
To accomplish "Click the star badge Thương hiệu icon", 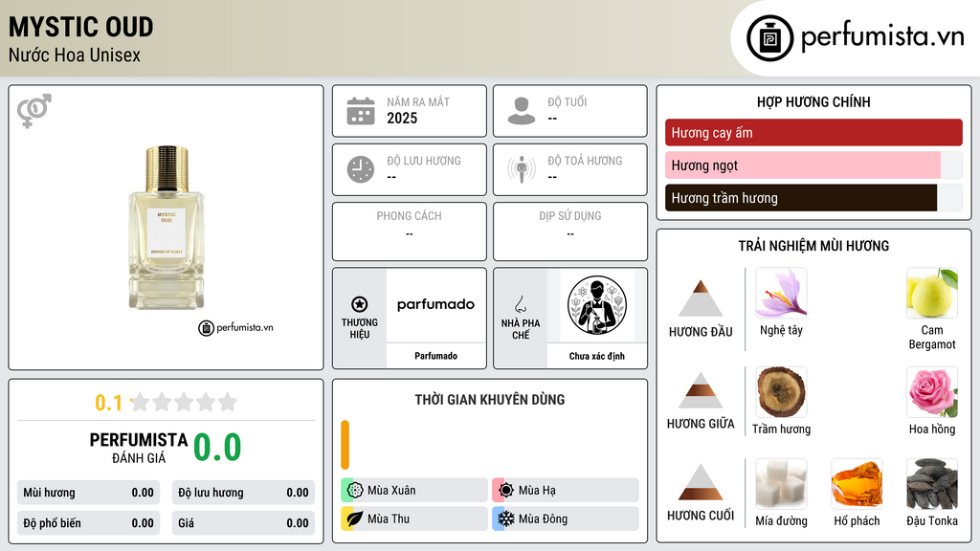I will [360, 304].
